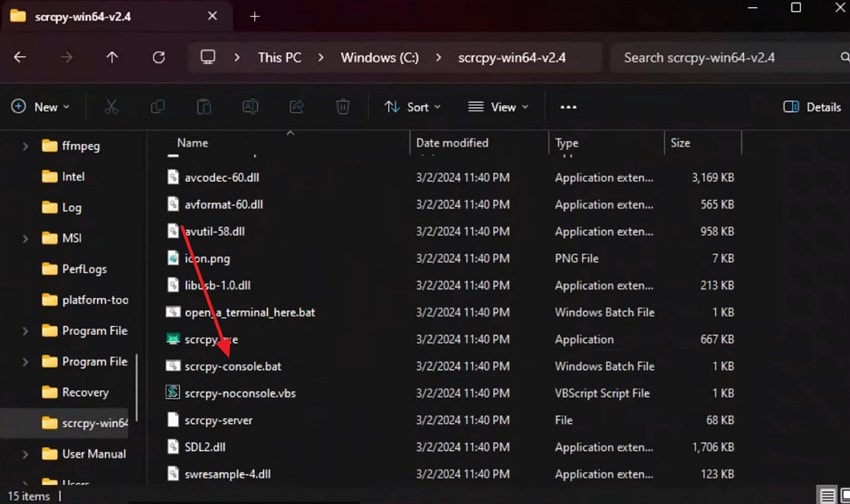Click the scrcpy-console.bat batch file icon
Image resolution: width=850 pixels, height=504 pixels.
(172, 366)
